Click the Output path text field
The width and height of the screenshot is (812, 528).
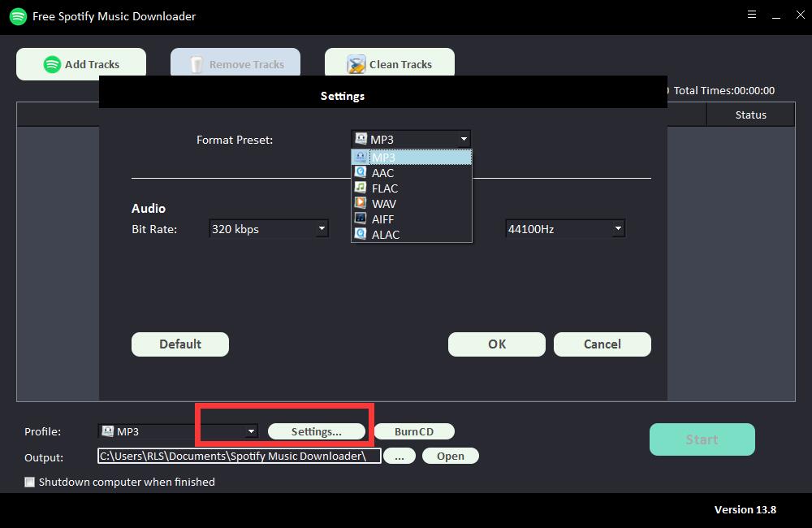click(x=239, y=456)
